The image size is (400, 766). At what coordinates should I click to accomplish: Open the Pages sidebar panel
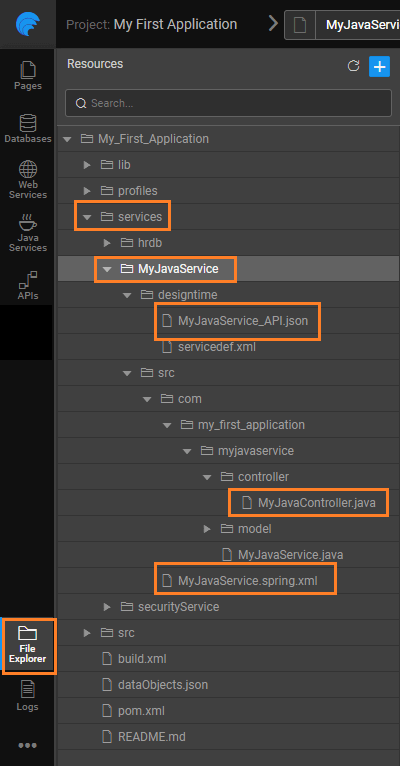[x=28, y=76]
